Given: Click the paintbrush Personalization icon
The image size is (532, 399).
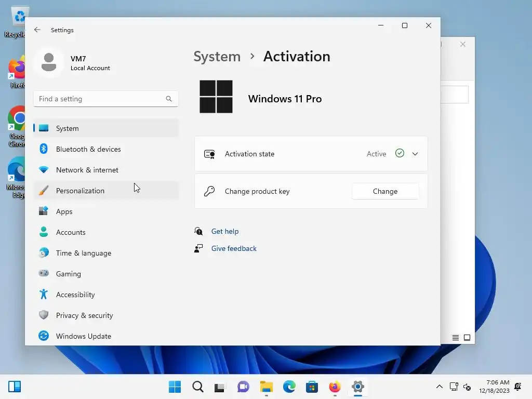Looking at the screenshot, I should coord(44,190).
